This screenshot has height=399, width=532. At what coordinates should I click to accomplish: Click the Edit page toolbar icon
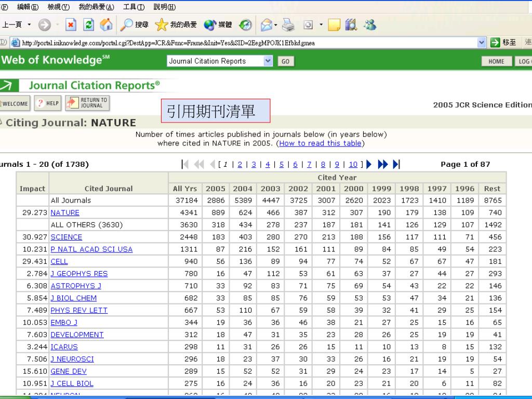coord(308,25)
